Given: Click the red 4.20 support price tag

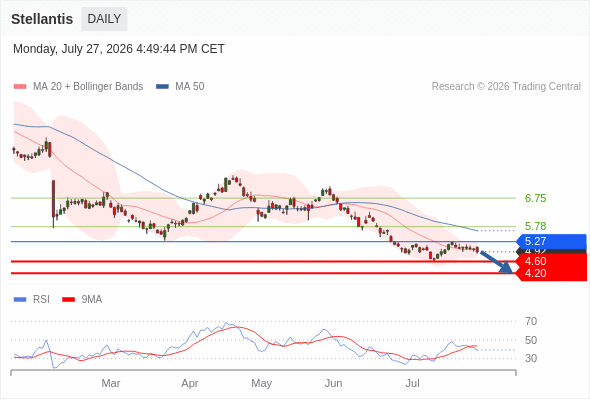Looking at the screenshot, I should click(552, 274).
